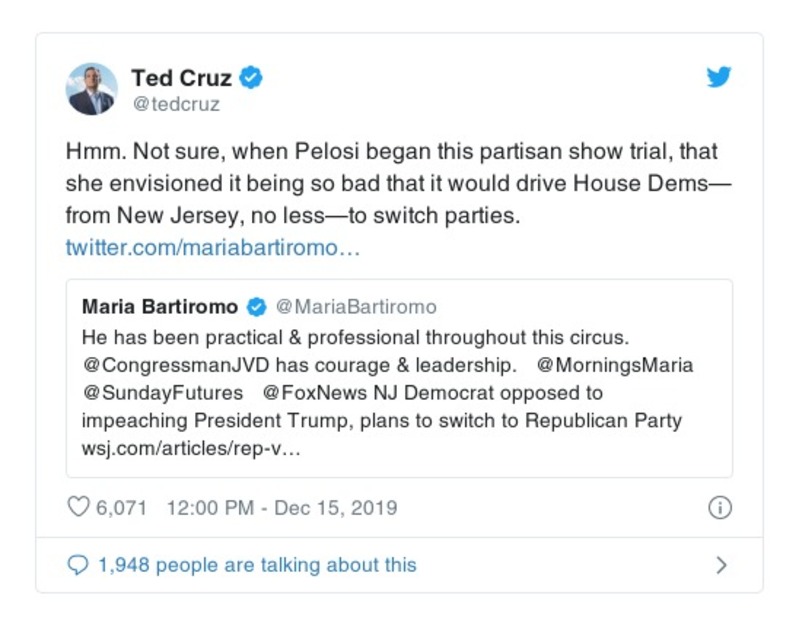Expand conversation with the right chevron
Image resolution: width=799 pixels, height=630 pixels.
(721, 565)
